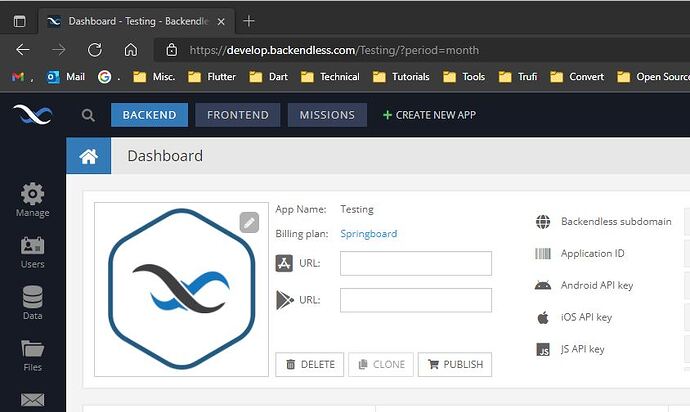The width and height of the screenshot is (690, 412).
Task: Click the Application ID barcode icon
Action: click(543, 254)
